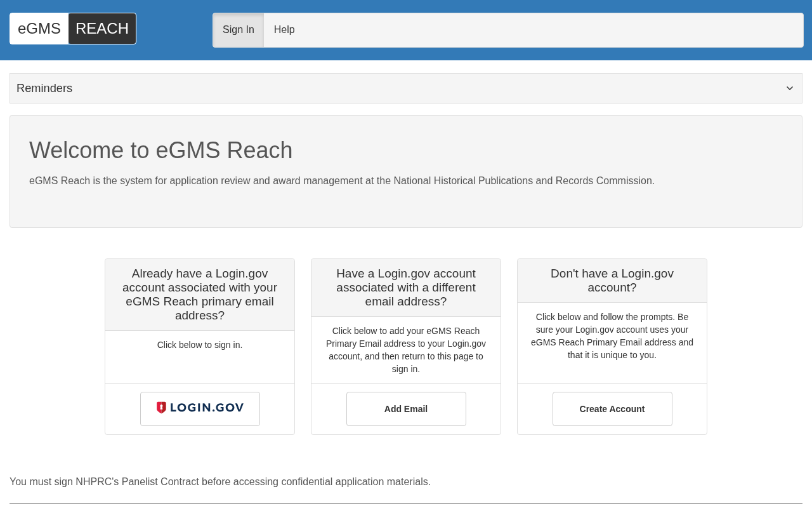Screen dimensions: 812x508
Task: Click the 'Click below to sign in.' text
Action: point(200,345)
